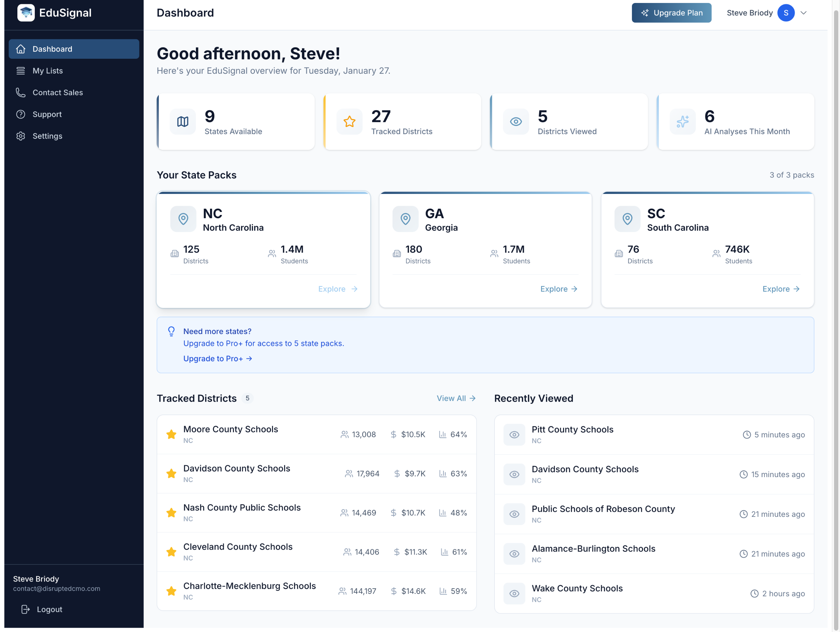The image size is (840, 632).
Task: Untrack Moore County Schools via its star
Action: pyautogui.click(x=171, y=434)
